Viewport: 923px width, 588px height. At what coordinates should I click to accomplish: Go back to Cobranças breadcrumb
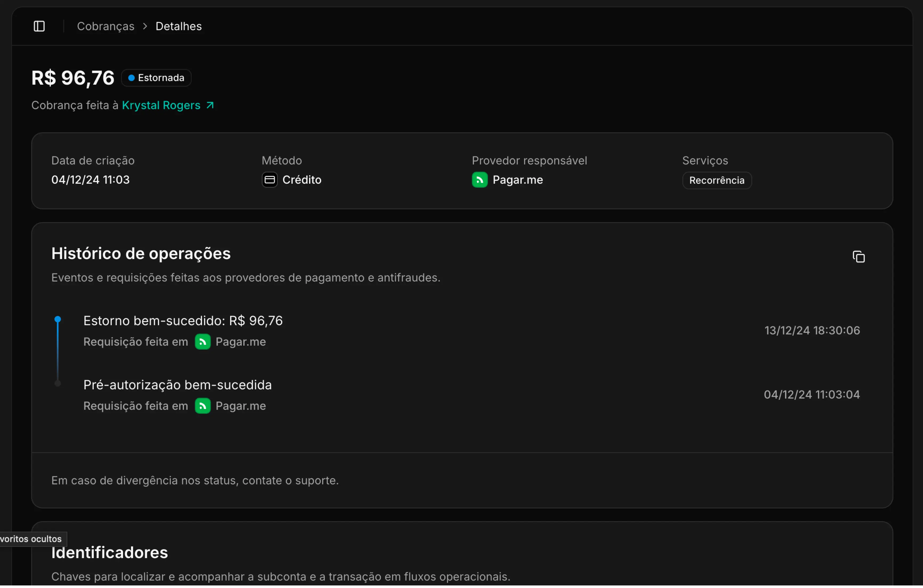[106, 26]
